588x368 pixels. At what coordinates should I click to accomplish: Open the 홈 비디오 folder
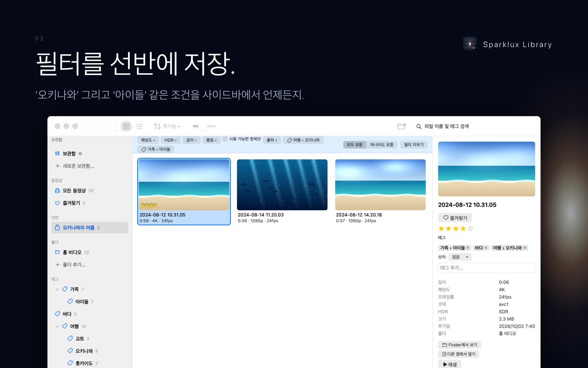point(89,252)
